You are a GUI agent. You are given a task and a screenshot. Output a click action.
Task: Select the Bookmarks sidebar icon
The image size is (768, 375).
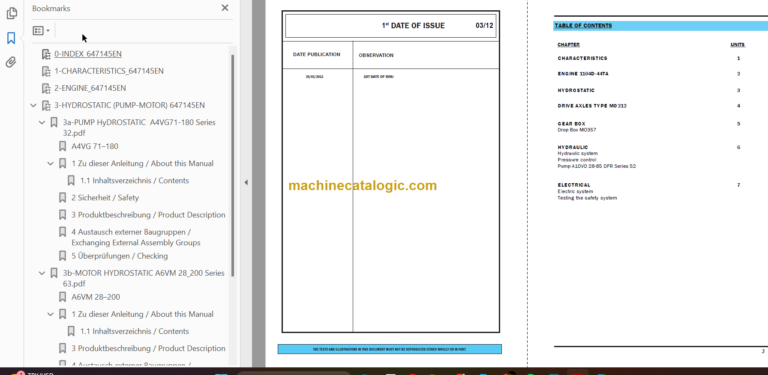(11, 38)
